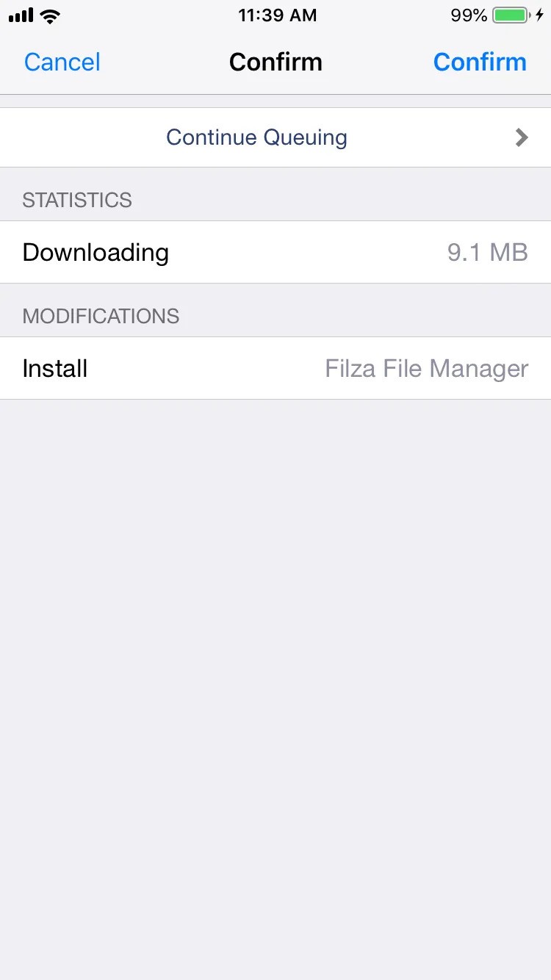Select the Install label
The width and height of the screenshot is (551, 980).
pos(55,368)
